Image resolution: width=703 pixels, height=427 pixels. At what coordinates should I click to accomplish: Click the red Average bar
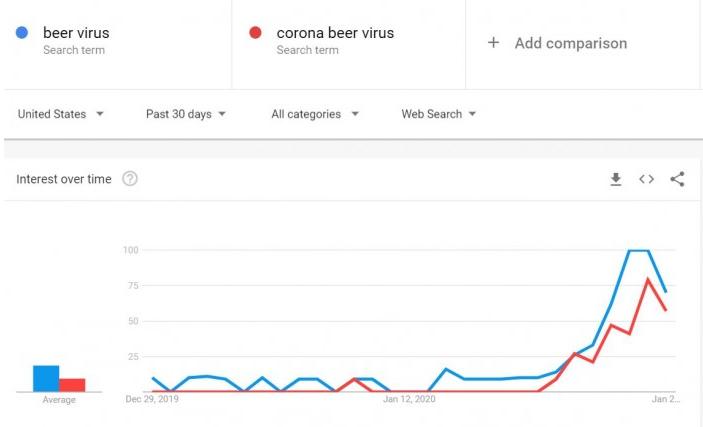[72, 385]
